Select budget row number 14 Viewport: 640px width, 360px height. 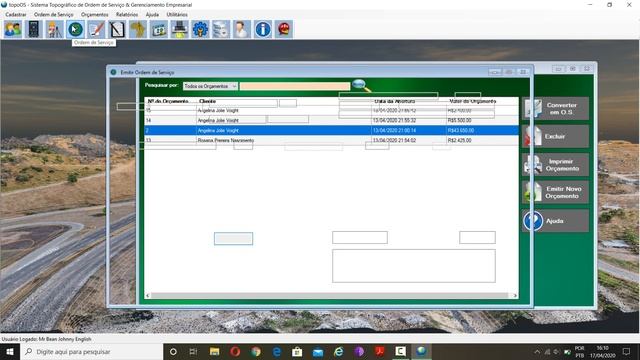tap(331, 120)
